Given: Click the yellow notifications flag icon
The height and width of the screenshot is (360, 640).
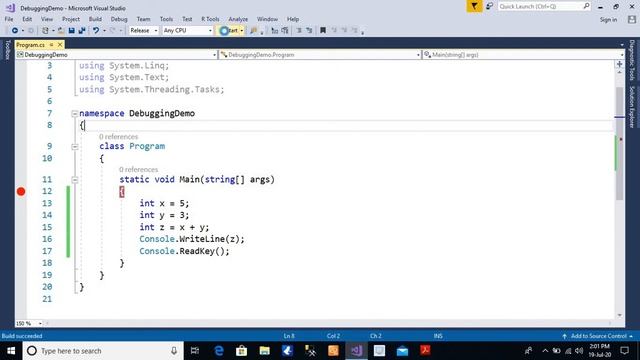Looking at the screenshot, I should point(474,6).
